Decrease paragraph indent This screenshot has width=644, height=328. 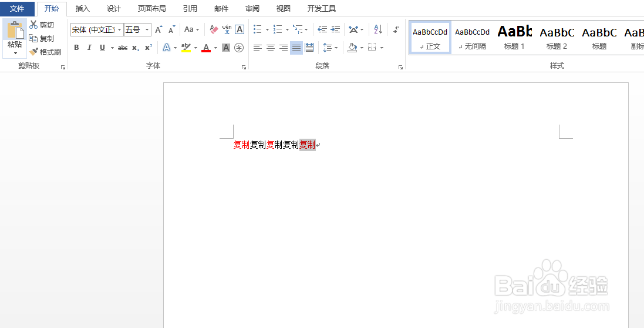322,29
